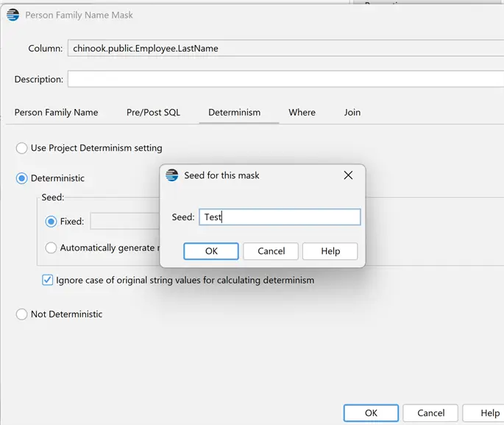Open the Person Family Name tab

tap(56, 112)
